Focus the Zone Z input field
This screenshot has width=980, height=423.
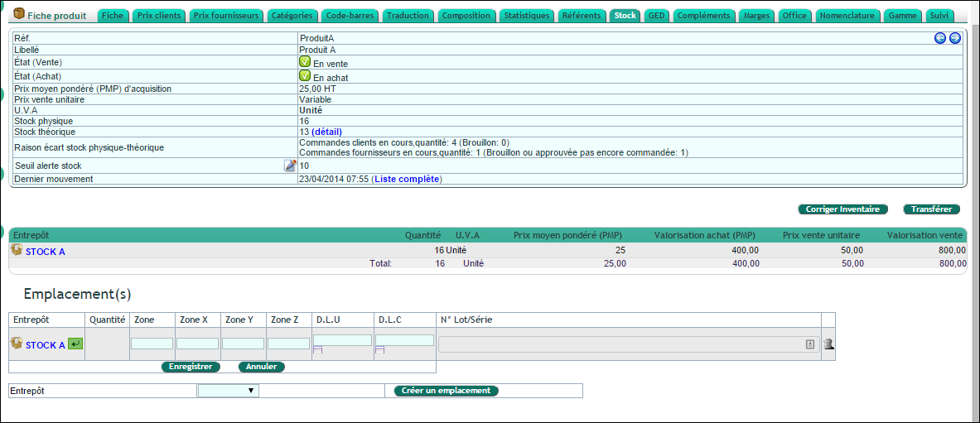coord(289,344)
